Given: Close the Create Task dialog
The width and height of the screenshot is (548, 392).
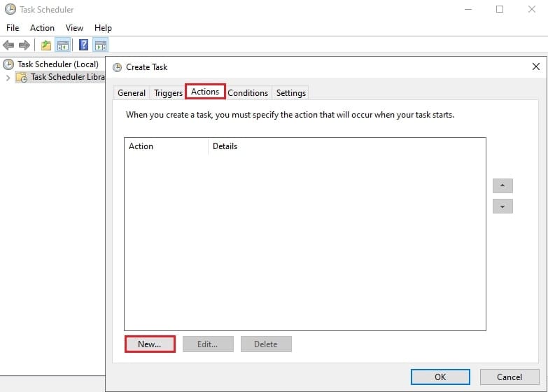Looking at the screenshot, I should [535, 67].
